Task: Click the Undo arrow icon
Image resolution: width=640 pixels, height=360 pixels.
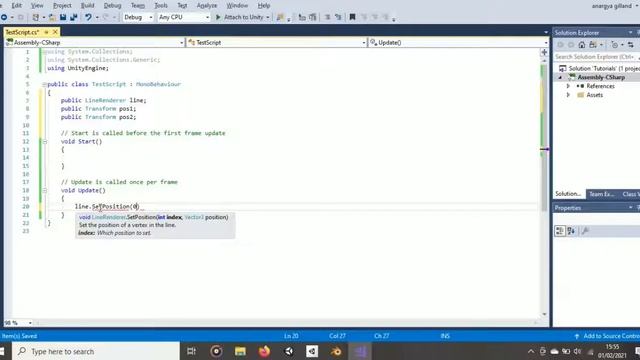Action: pos(88,17)
